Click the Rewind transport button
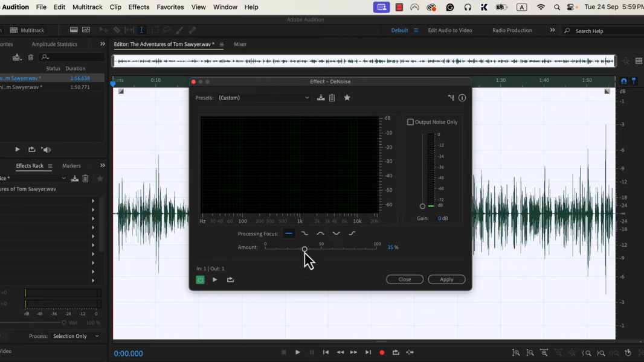The width and height of the screenshot is (644, 362). (x=340, y=352)
